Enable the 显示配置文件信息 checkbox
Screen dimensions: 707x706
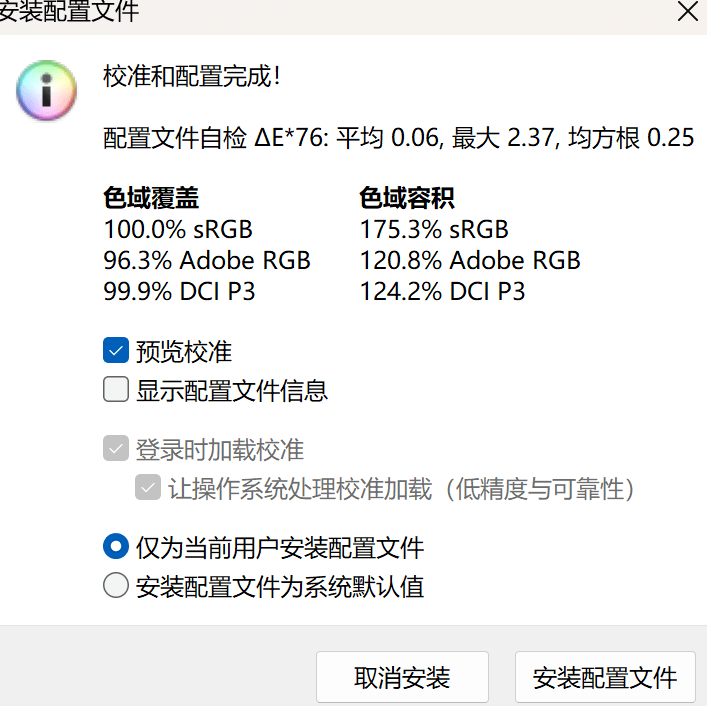click(116, 390)
